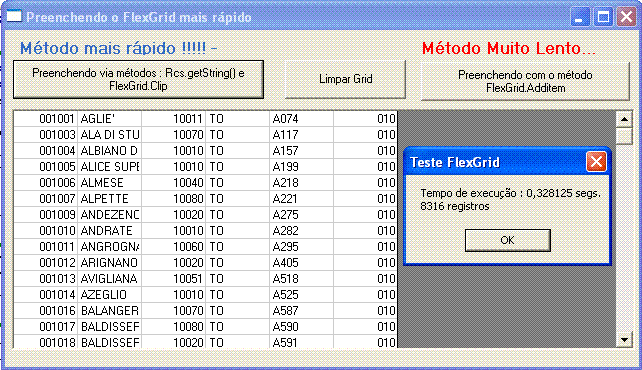Select the ALICE SUPE cell
Screen dimensions: 642x370
pos(110,167)
